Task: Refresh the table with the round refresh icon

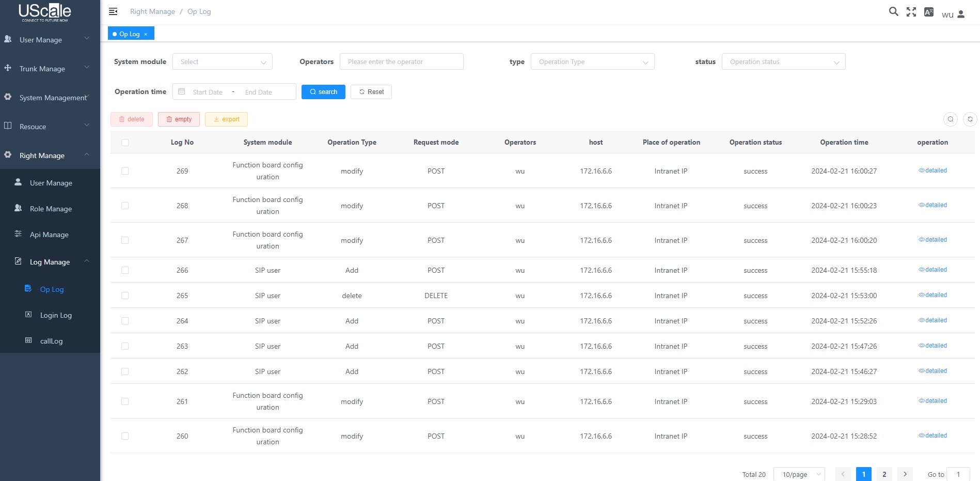Action: (x=970, y=119)
